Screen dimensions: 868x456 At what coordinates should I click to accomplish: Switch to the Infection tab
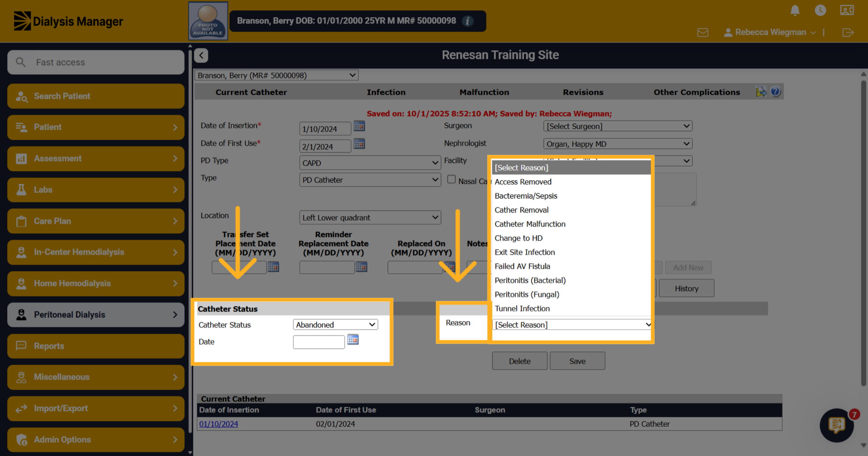tap(386, 92)
